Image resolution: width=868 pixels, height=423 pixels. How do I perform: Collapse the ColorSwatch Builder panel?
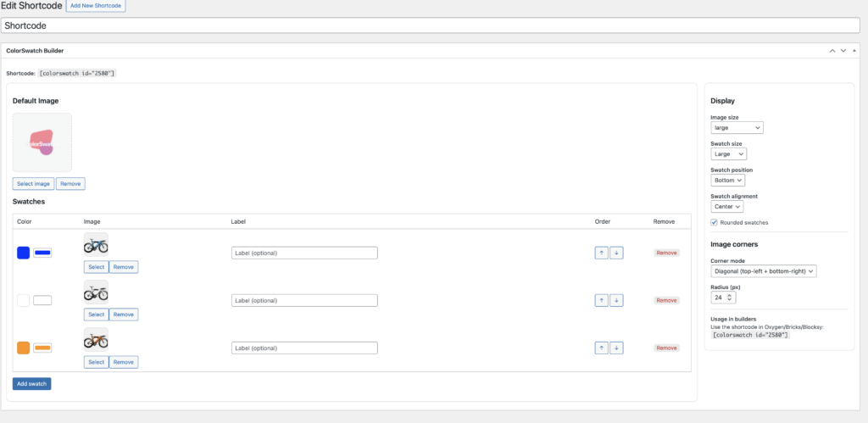click(x=854, y=51)
